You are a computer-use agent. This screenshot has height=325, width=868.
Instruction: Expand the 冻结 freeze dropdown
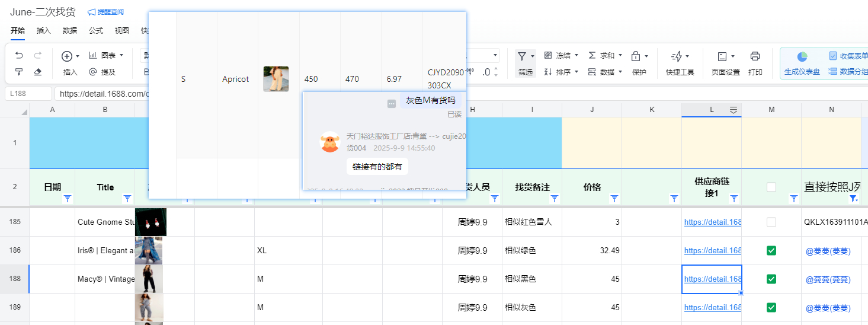[559, 55]
